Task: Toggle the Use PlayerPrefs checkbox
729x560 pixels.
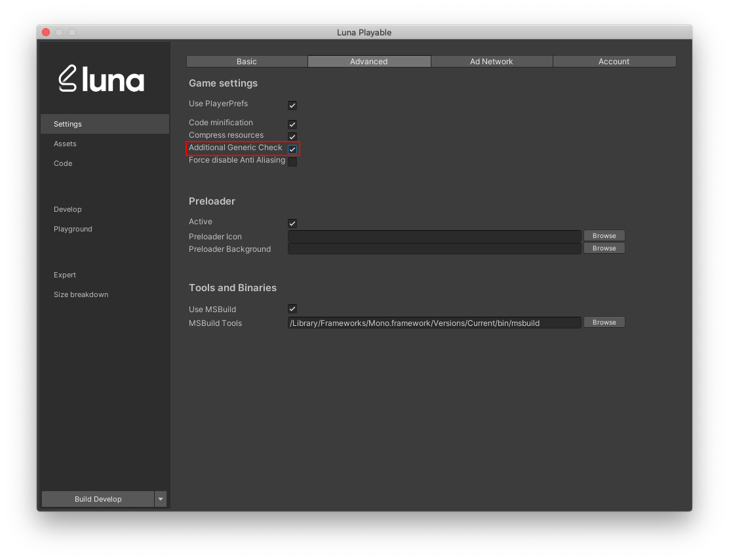Action: (x=292, y=105)
